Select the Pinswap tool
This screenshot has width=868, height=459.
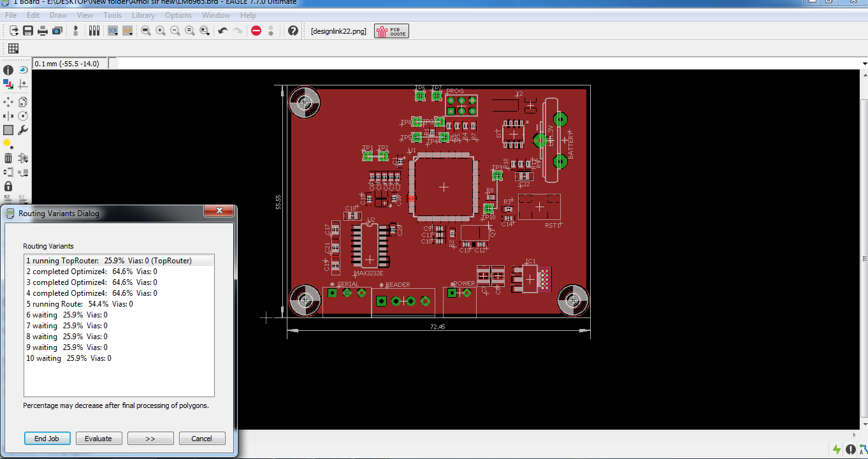(8, 172)
